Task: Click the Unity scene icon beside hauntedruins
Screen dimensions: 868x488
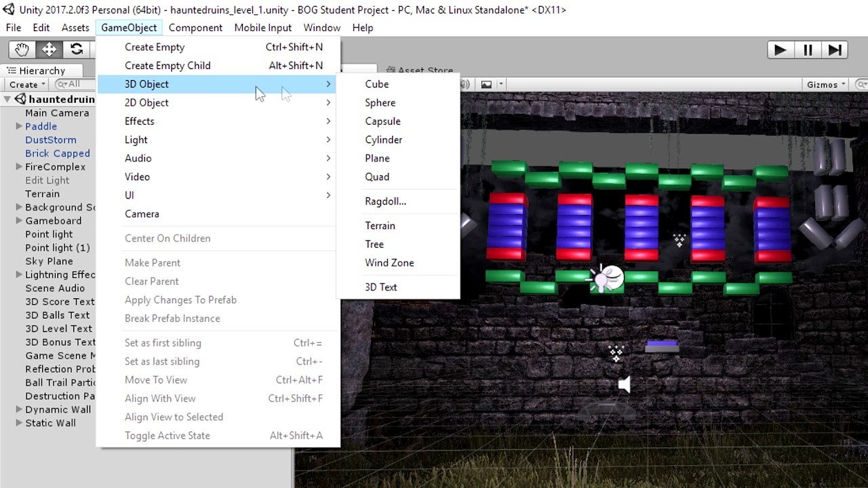Action: [20, 99]
